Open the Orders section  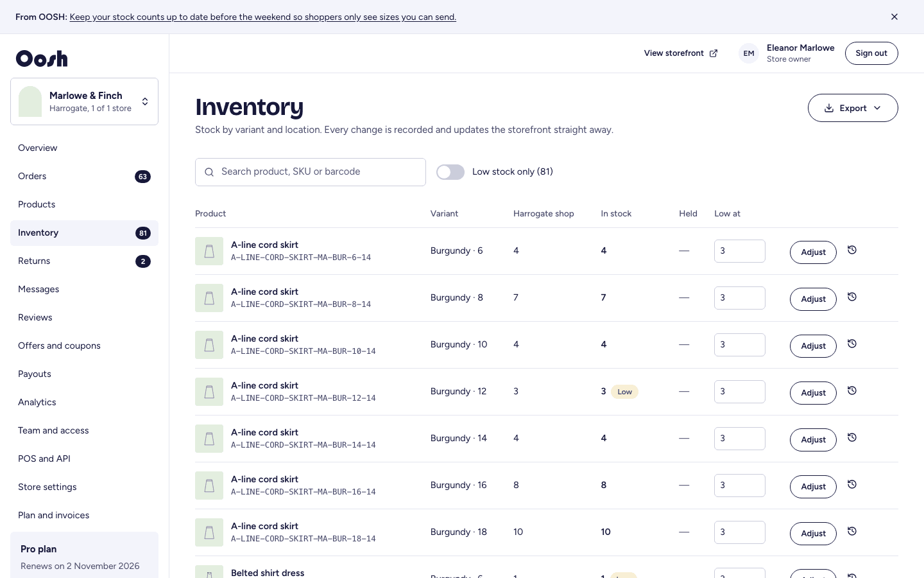[84, 176]
